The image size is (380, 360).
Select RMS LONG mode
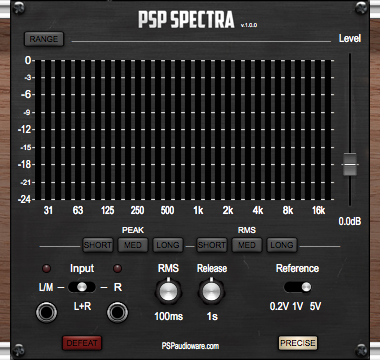point(282,245)
